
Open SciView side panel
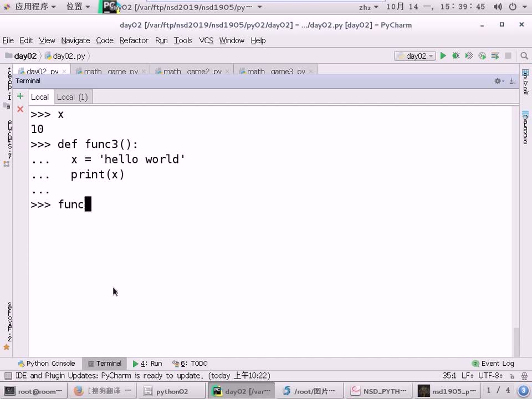[x=525, y=82]
